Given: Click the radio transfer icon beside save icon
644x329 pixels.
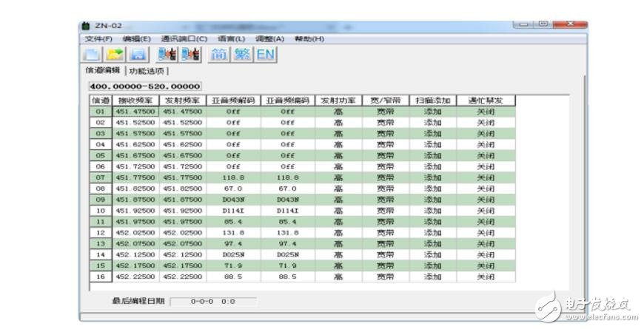Looking at the screenshot, I should (x=167, y=55).
